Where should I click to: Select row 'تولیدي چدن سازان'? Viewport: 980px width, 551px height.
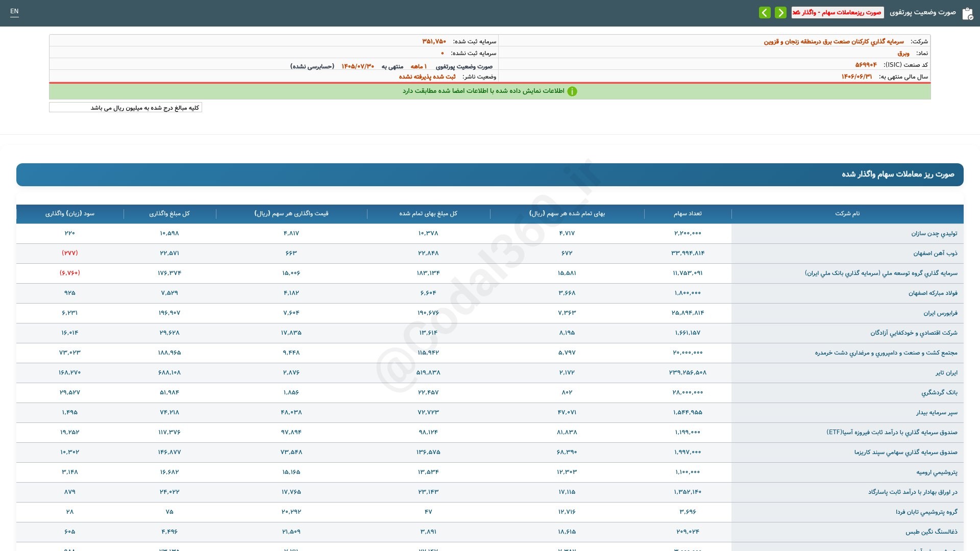490,234
